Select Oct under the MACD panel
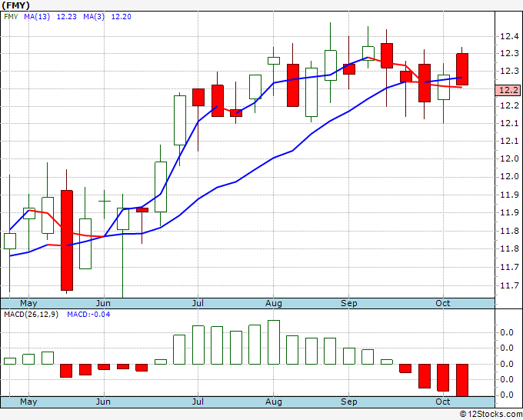The image size is (523, 420). click(443, 402)
